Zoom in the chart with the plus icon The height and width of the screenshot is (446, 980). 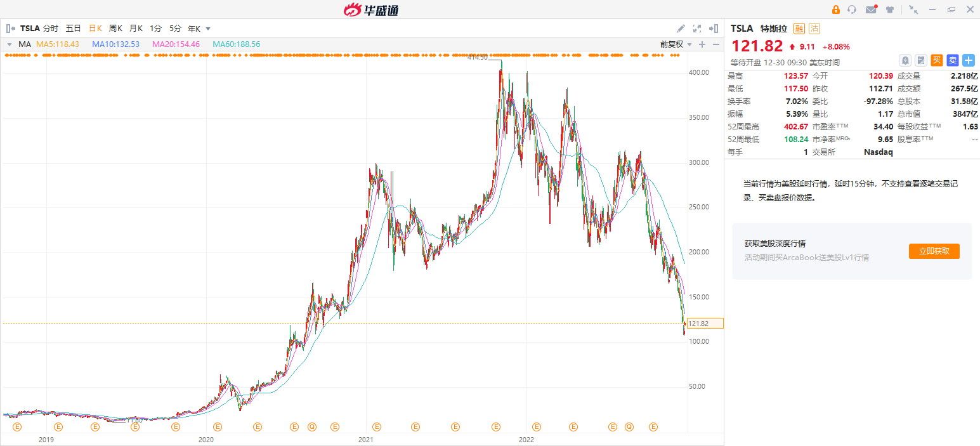[x=702, y=44]
